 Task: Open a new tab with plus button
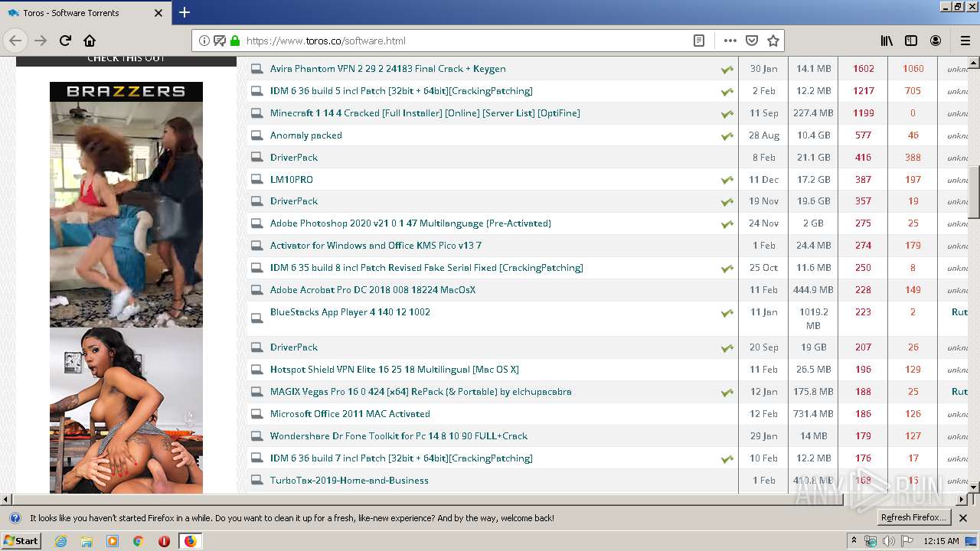(185, 12)
